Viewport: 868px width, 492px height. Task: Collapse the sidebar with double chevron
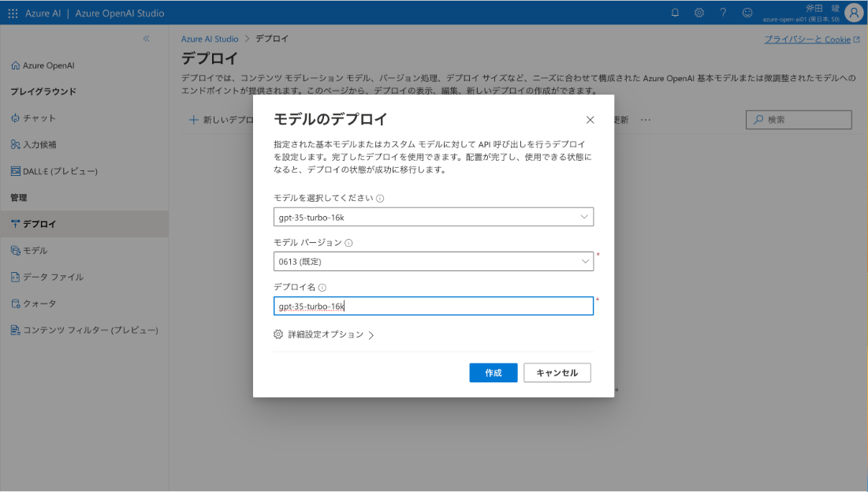146,39
